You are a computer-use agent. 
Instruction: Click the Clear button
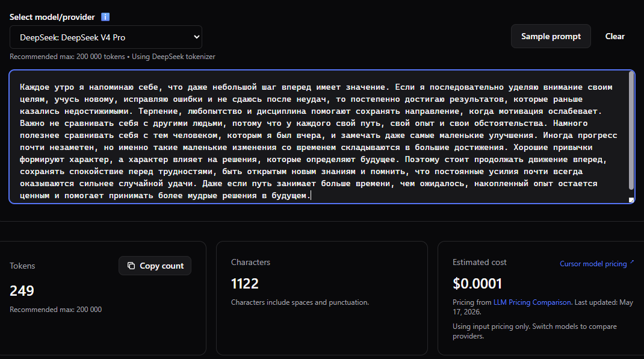pos(615,36)
